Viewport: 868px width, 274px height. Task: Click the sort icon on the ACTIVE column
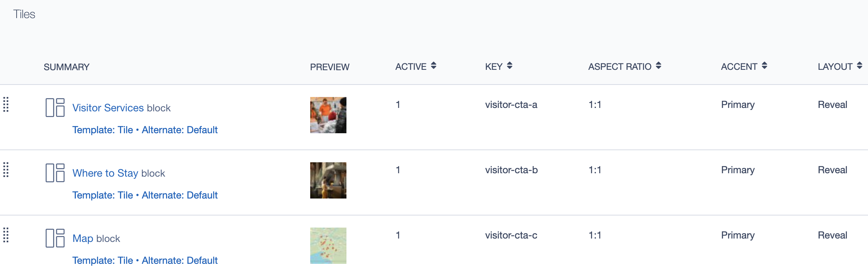click(433, 66)
